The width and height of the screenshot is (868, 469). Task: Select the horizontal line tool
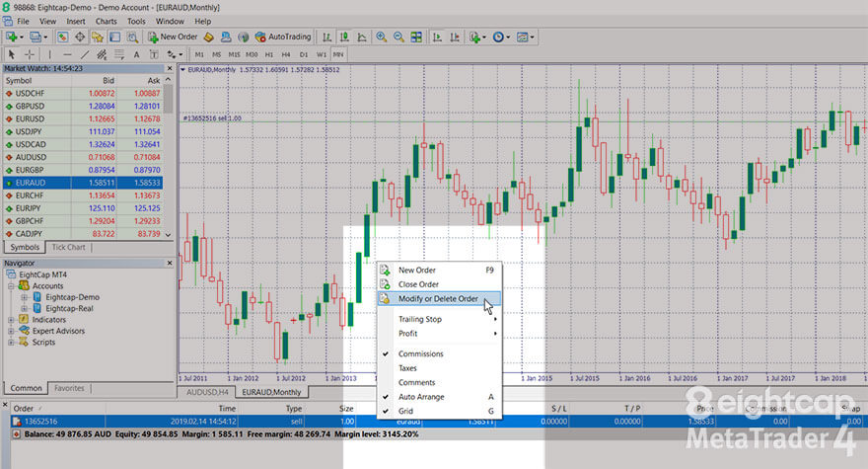67,54
